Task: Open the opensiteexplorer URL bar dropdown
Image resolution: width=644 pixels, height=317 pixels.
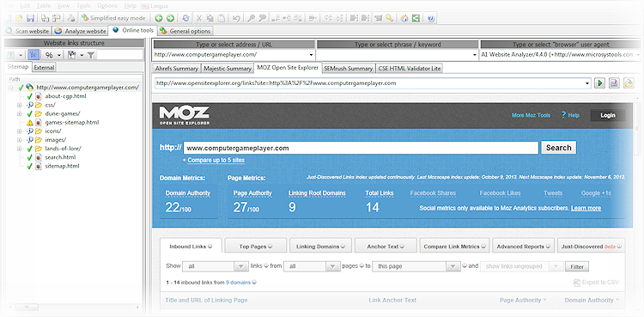Action: 587,83
